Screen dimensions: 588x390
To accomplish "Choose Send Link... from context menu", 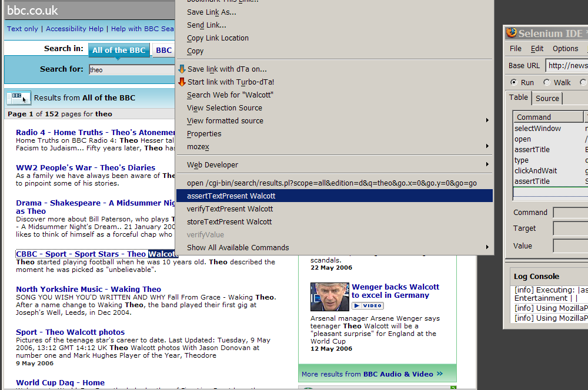I will click(x=335, y=25).
